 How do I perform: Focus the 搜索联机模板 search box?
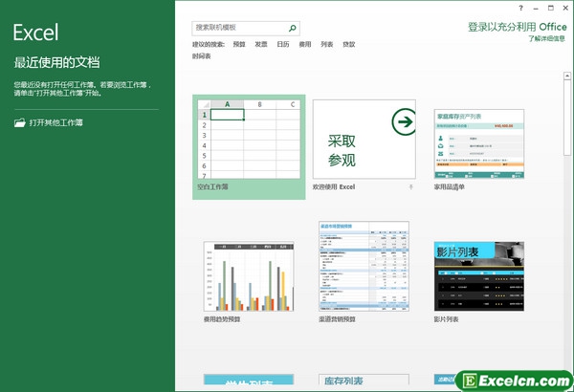point(246,28)
